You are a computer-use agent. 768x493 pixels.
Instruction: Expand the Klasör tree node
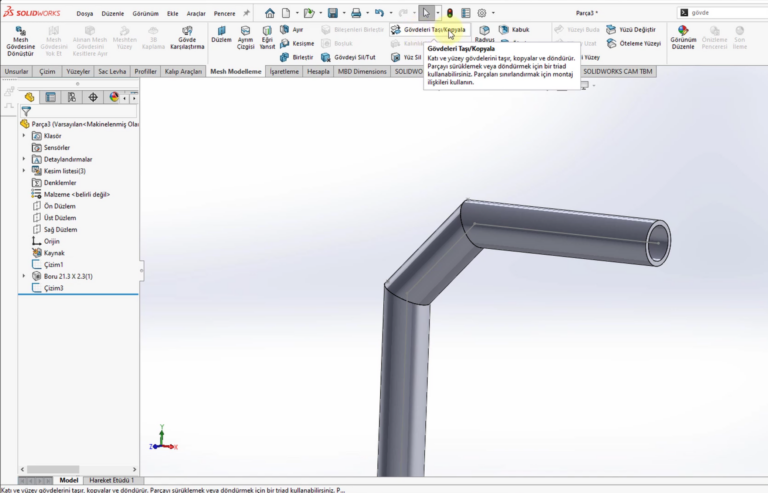pyautogui.click(x=24, y=135)
